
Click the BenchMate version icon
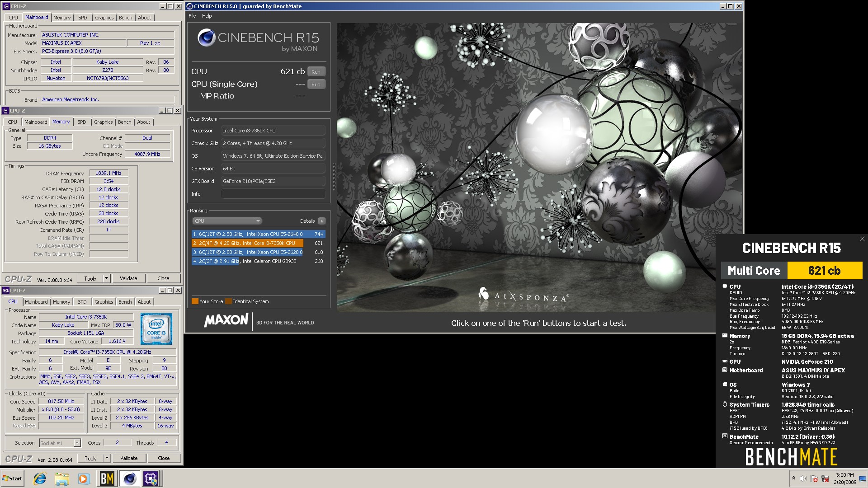pos(725,436)
